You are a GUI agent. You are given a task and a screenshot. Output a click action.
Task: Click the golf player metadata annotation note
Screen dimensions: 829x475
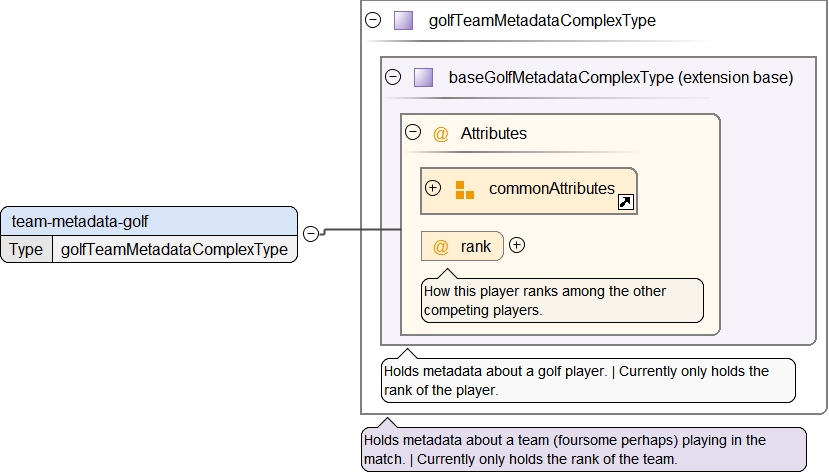click(x=588, y=381)
